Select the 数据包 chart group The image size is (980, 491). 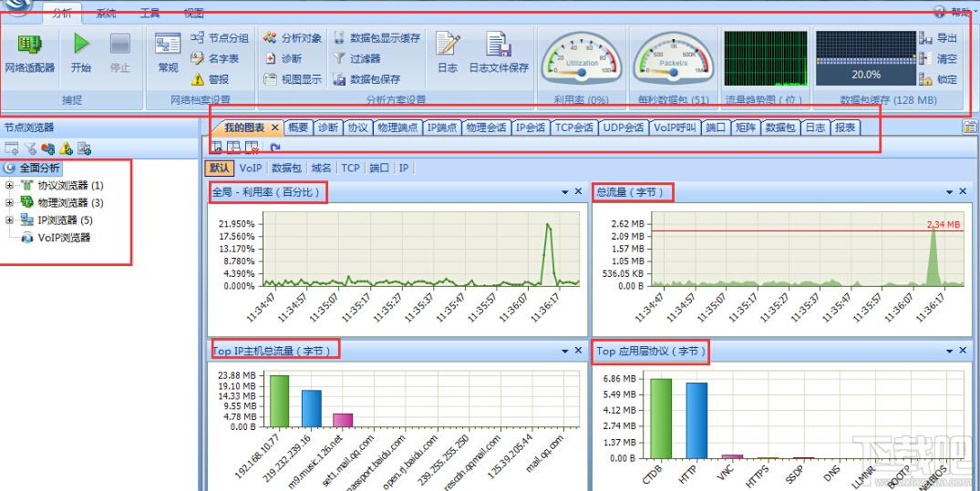coord(286,168)
